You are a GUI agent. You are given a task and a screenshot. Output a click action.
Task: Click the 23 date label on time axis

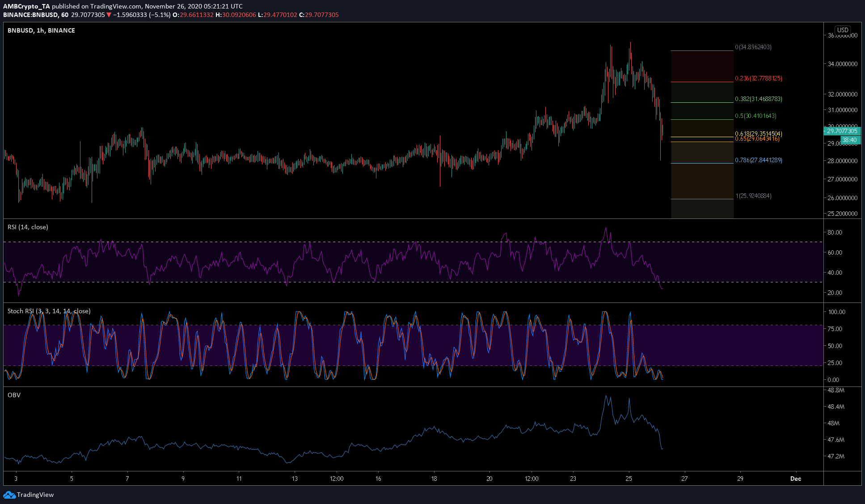[573, 479]
